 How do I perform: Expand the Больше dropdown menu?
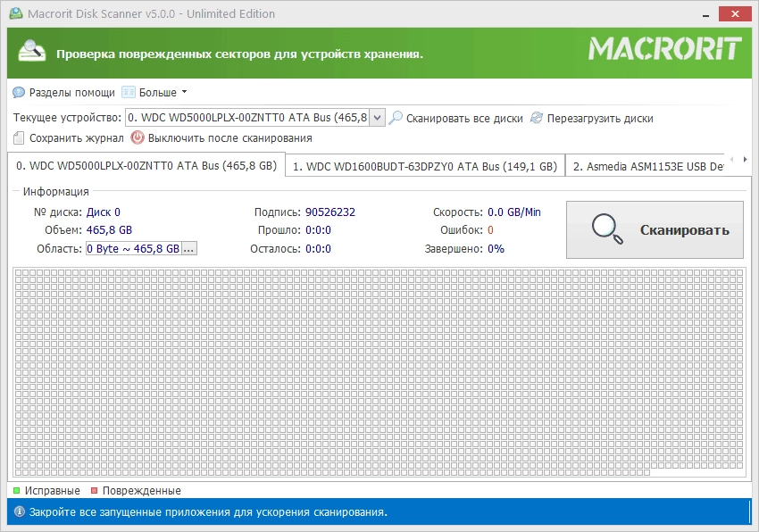(184, 92)
